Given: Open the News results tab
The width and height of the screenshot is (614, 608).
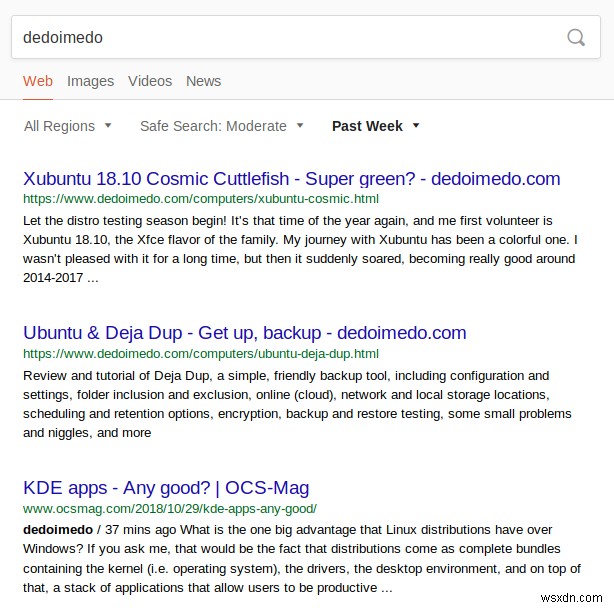Looking at the screenshot, I should point(204,81).
